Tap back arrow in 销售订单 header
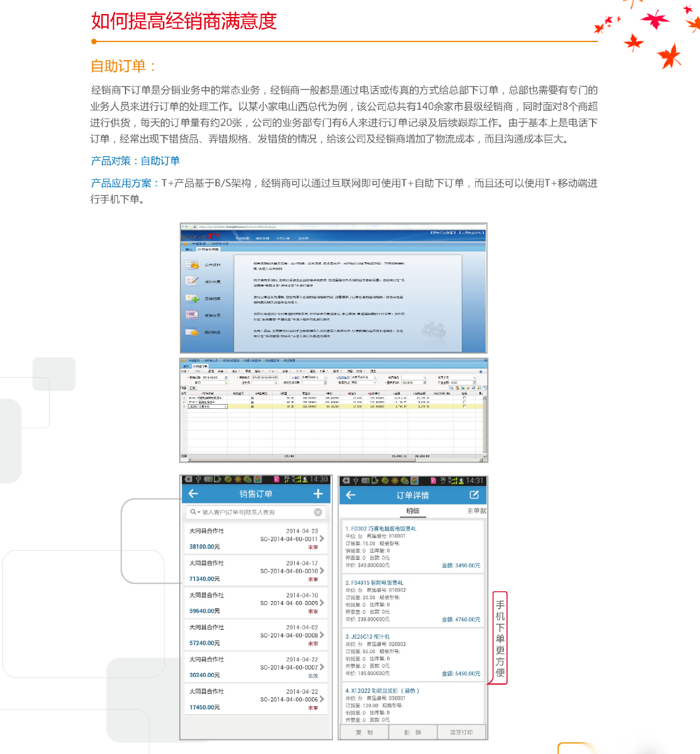The image size is (700, 754). pos(193,494)
